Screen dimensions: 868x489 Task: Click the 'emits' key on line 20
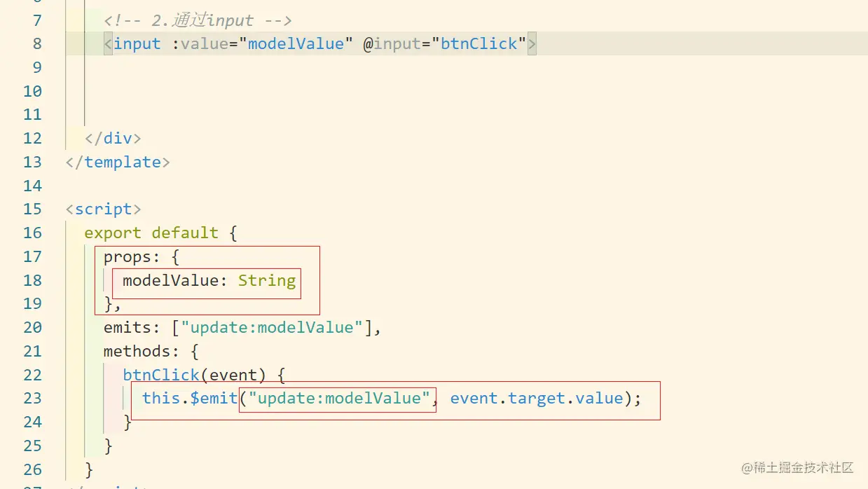[x=128, y=327]
